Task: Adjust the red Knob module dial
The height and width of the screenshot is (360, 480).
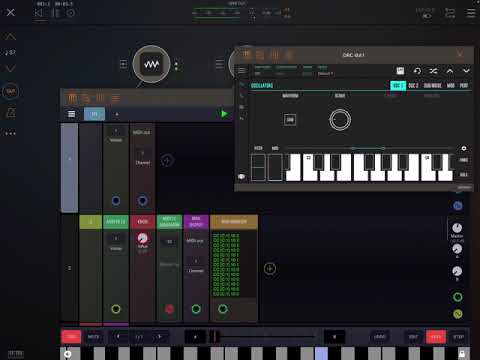Action: click(143, 238)
